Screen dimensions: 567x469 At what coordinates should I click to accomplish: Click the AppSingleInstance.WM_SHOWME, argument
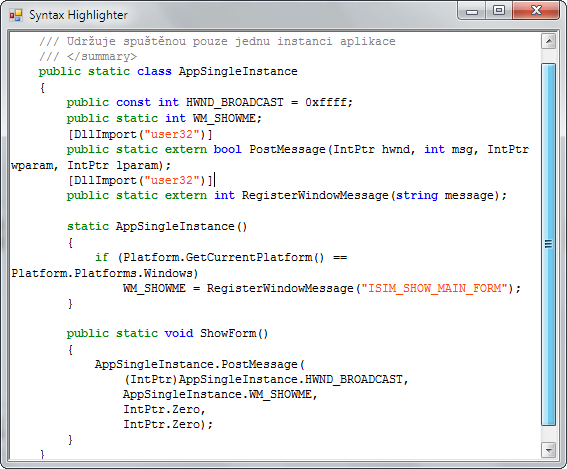(220, 394)
